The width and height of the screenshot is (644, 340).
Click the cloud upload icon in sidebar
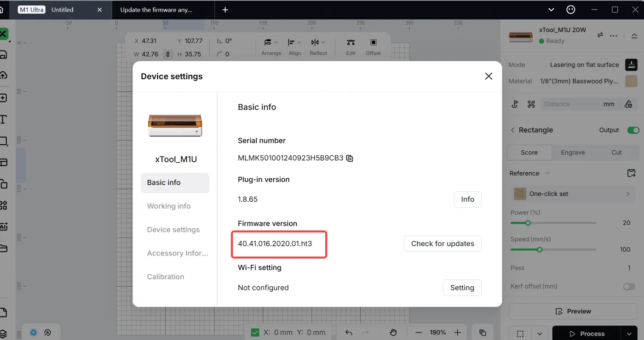[x=3, y=75]
